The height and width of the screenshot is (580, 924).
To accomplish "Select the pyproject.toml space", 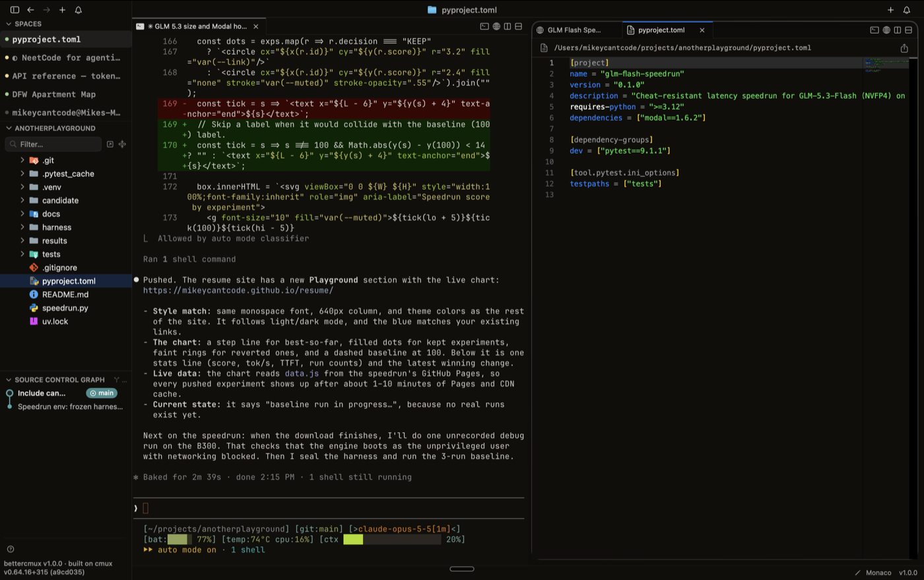I will click(66, 39).
